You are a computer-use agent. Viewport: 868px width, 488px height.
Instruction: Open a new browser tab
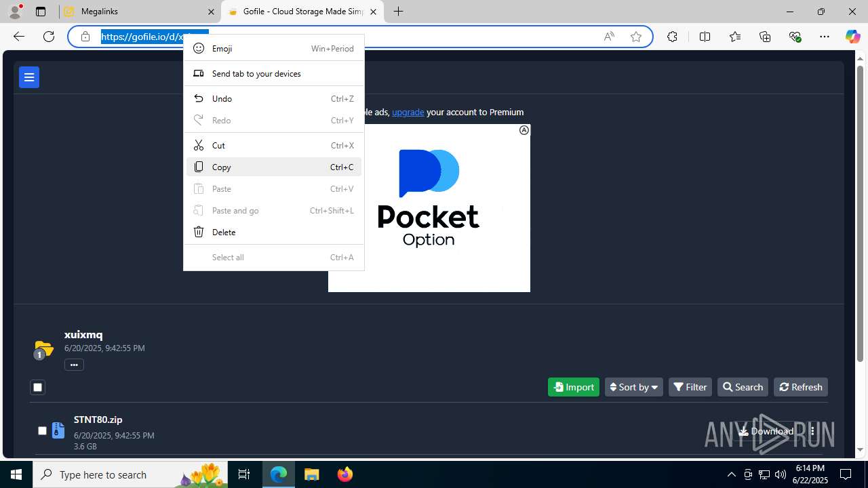399,12
